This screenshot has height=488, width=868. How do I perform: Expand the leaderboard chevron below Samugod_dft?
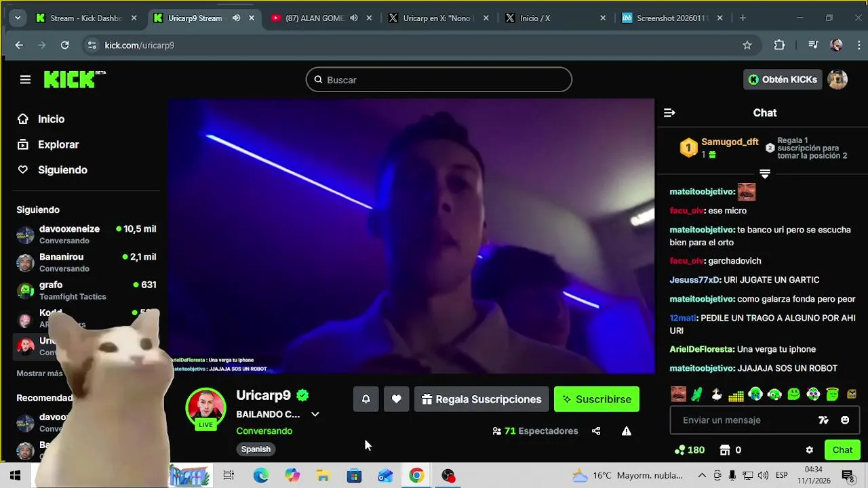pyautogui.click(x=764, y=175)
